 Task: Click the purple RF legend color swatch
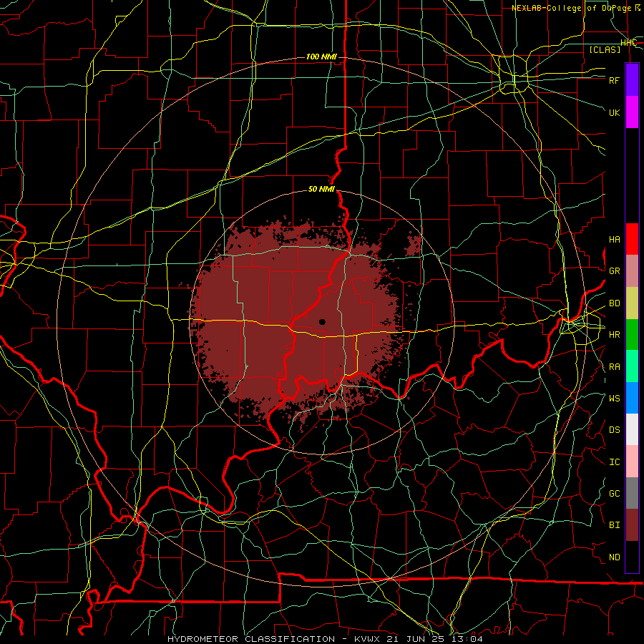pos(632,80)
